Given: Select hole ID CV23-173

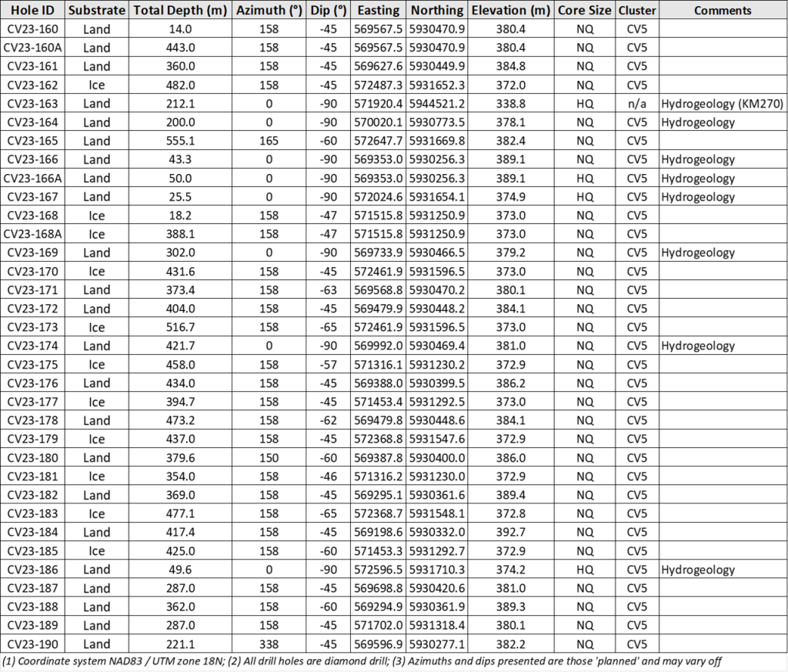Looking at the screenshot, I should point(32,327).
